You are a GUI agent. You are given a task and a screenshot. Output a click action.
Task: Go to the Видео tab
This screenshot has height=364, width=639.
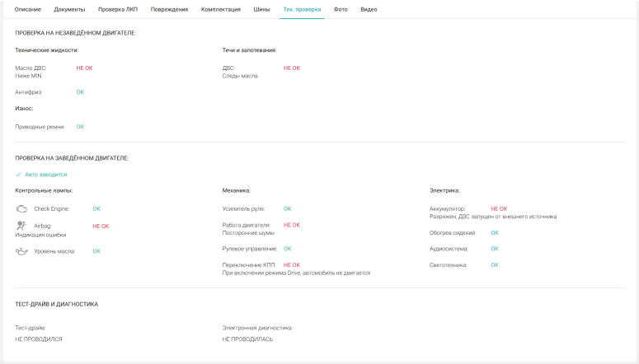coord(369,9)
